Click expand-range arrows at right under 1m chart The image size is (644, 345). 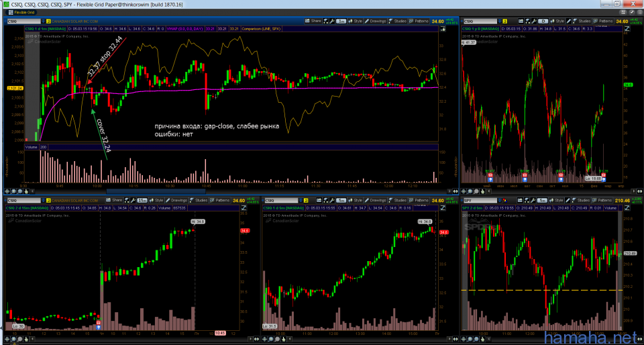point(455,191)
